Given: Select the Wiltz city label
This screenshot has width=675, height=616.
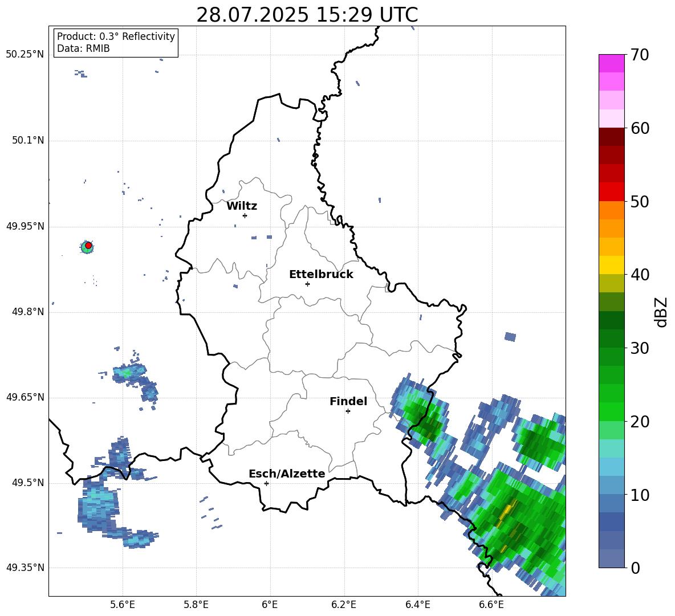Looking at the screenshot, I should (x=242, y=206).
